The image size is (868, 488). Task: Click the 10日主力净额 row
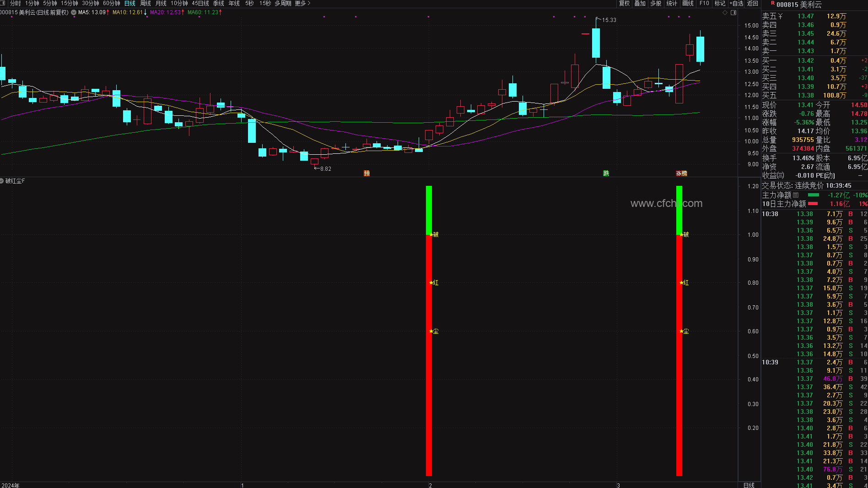814,204
